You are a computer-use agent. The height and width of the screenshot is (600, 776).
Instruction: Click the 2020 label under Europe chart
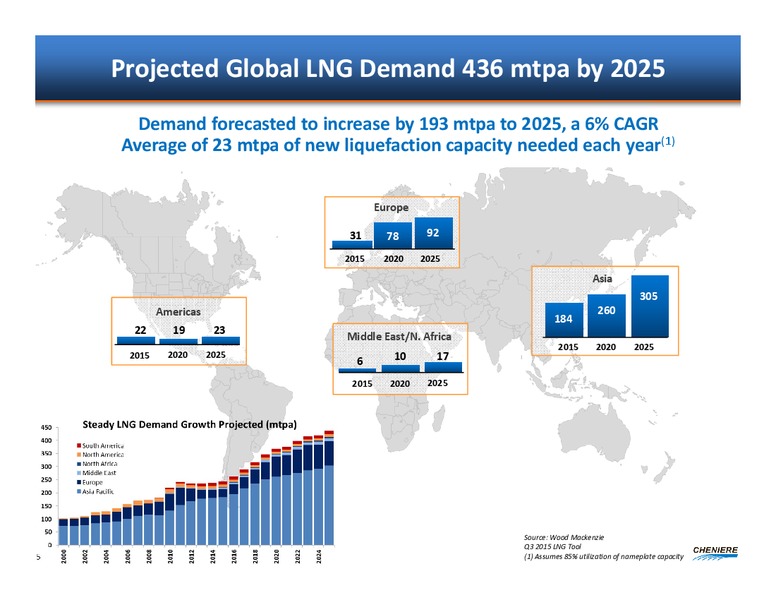[393, 259]
